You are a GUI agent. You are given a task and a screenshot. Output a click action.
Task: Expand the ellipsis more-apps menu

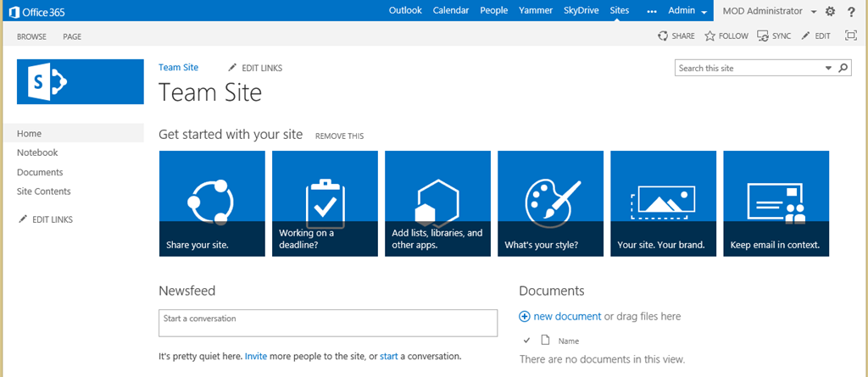652,11
